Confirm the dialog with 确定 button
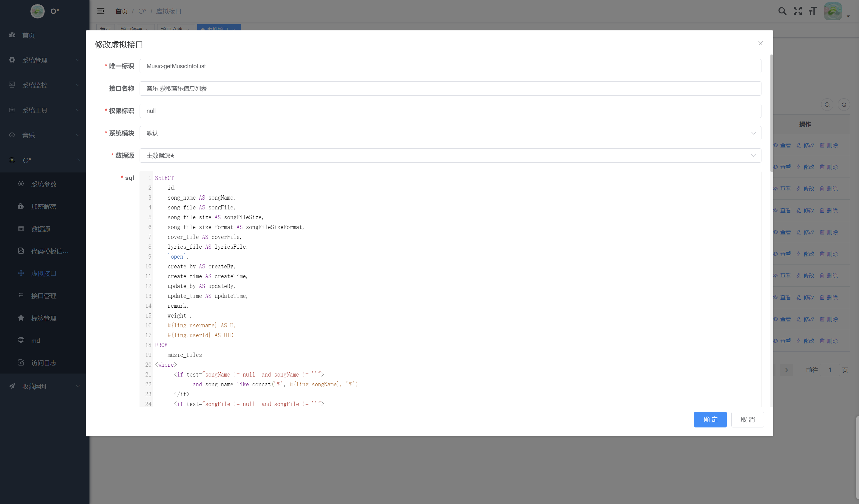 pos(710,419)
